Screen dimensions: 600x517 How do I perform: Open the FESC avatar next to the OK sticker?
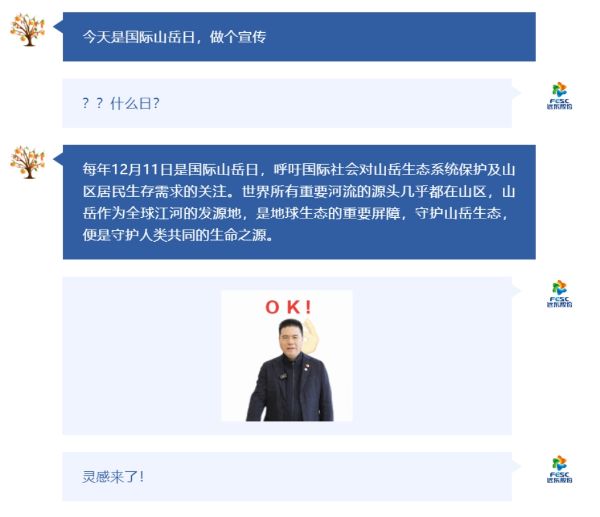559,294
